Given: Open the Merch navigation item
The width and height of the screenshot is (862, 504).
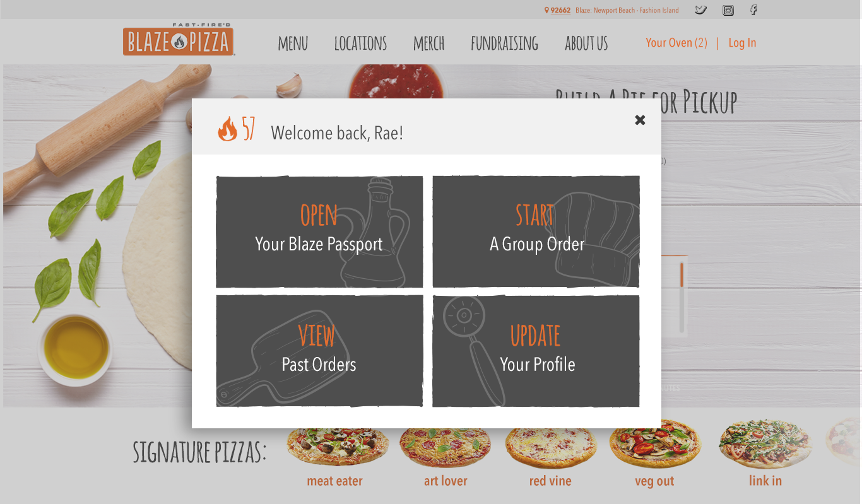Looking at the screenshot, I should [x=429, y=44].
